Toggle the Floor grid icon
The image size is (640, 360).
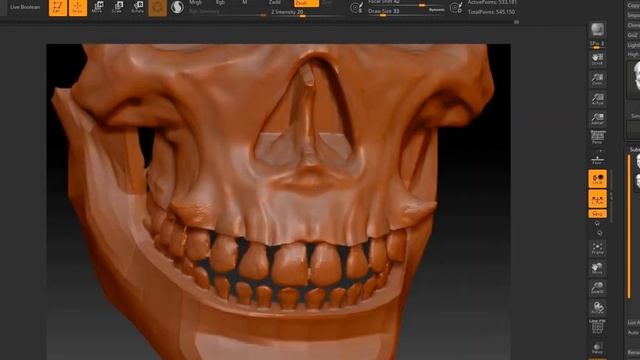point(597,159)
